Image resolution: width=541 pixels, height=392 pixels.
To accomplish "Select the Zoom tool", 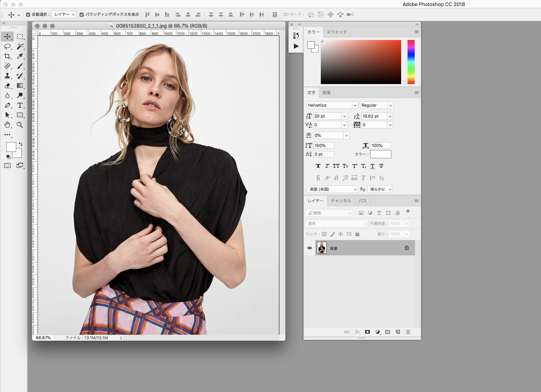I will tap(20, 125).
